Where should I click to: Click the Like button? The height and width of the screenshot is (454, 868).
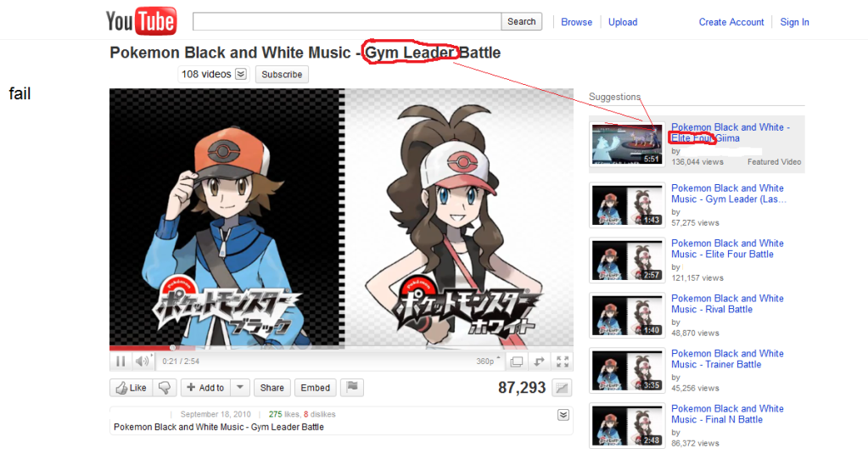click(132, 388)
